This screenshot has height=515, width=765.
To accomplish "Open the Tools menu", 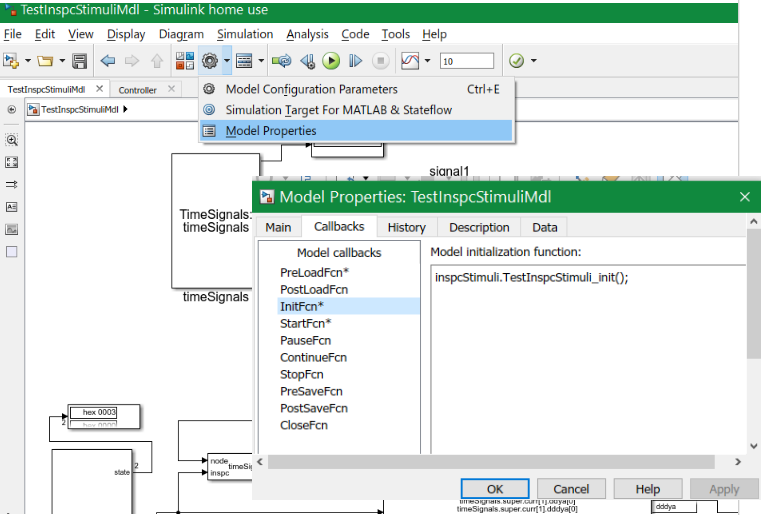I will coord(396,34).
